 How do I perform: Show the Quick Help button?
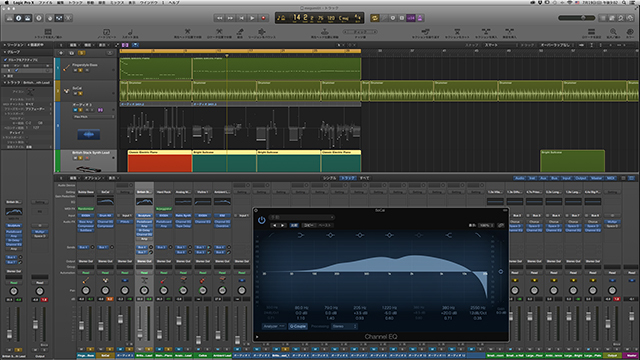click(39, 18)
